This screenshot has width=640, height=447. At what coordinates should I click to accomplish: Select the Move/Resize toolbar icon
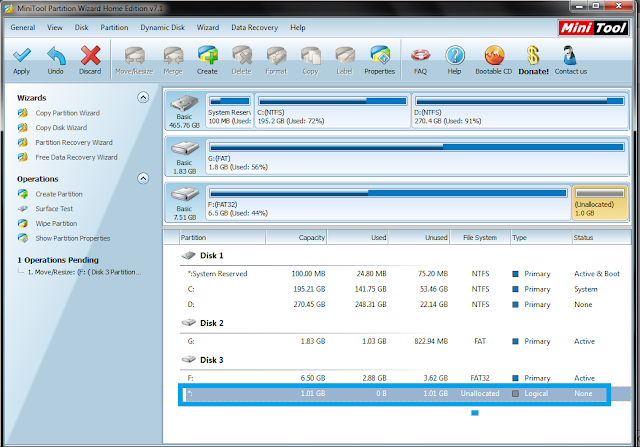pos(134,55)
